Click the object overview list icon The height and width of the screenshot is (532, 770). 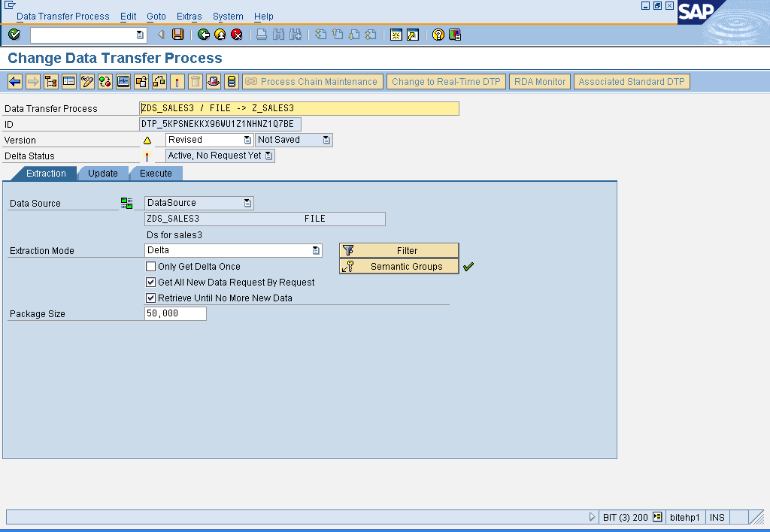click(69, 81)
